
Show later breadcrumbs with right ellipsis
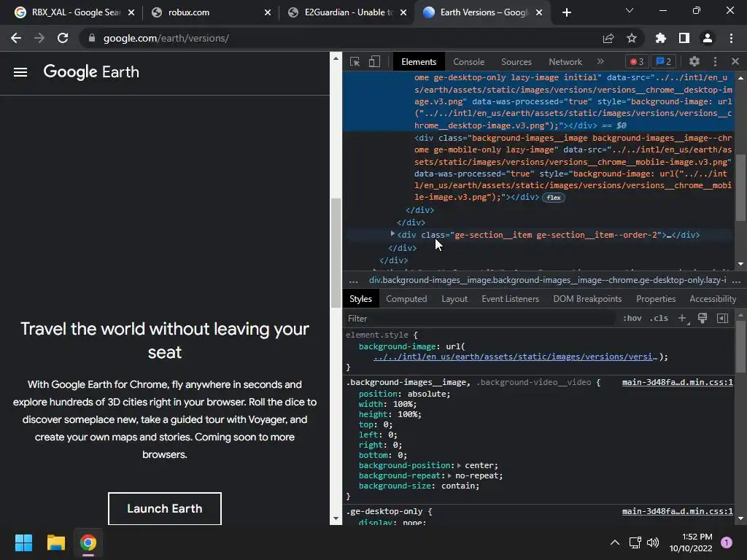(737, 281)
